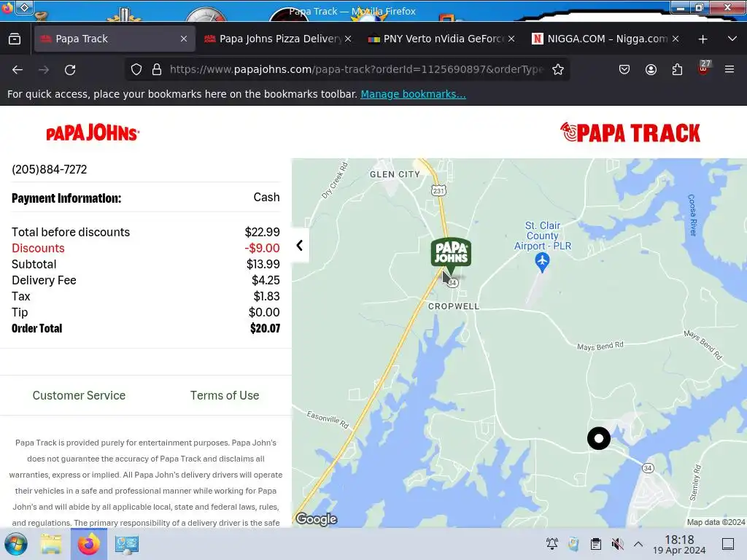Click the Order Total $20.07 amount
The width and height of the screenshot is (747, 560).
pyautogui.click(x=265, y=328)
